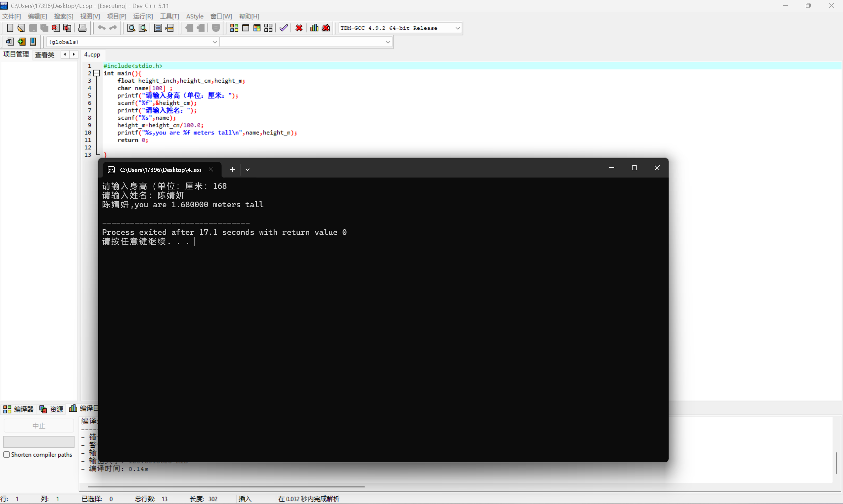Viewport: 843px width, 504px height.
Task: Collapse the main function fold marker
Action: click(x=97, y=73)
